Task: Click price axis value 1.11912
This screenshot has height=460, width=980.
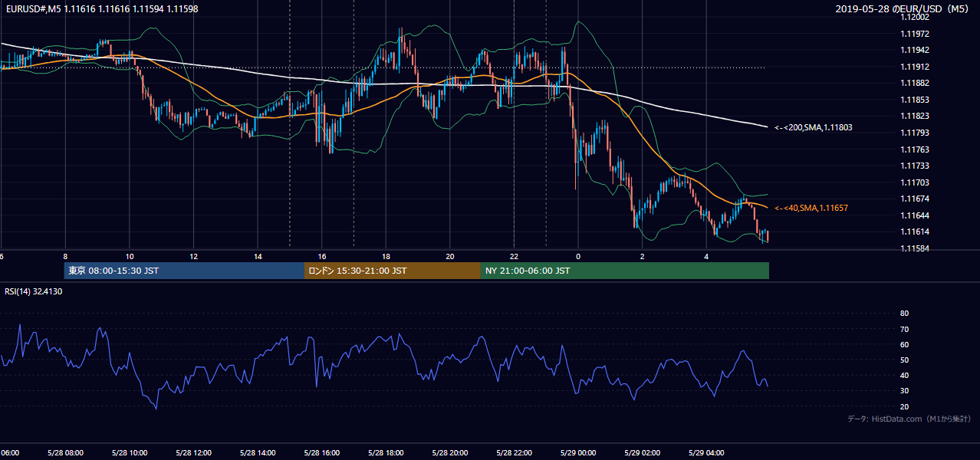Action: point(915,67)
